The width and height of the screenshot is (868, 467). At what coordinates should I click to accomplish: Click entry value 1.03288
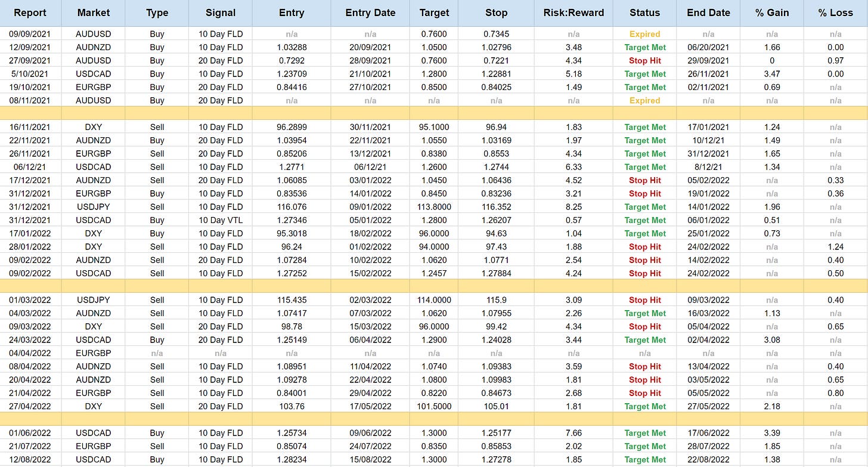[x=292, y=47]
